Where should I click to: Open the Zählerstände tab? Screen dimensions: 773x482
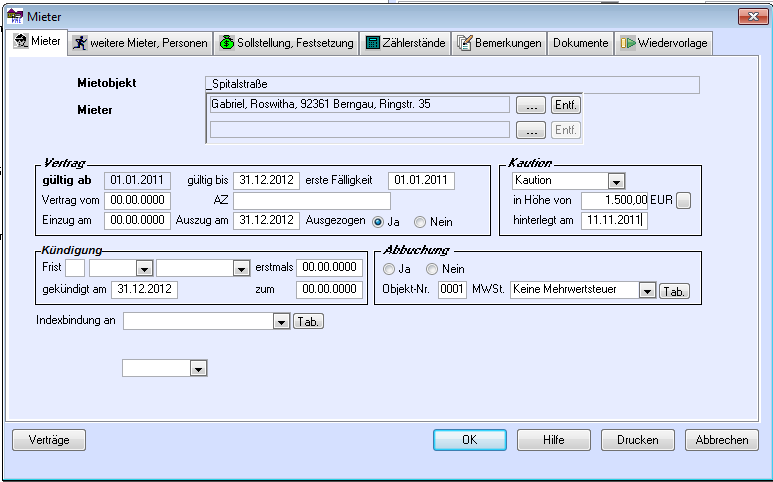pos(405,43)
